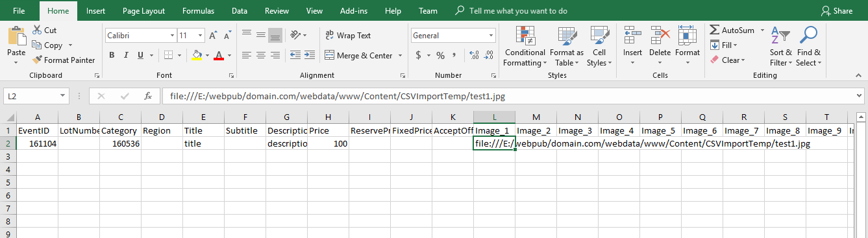Image resolution: width=868 pixels, height=238 pixels.
Task: Open the View tab
Action: point(314,11)
